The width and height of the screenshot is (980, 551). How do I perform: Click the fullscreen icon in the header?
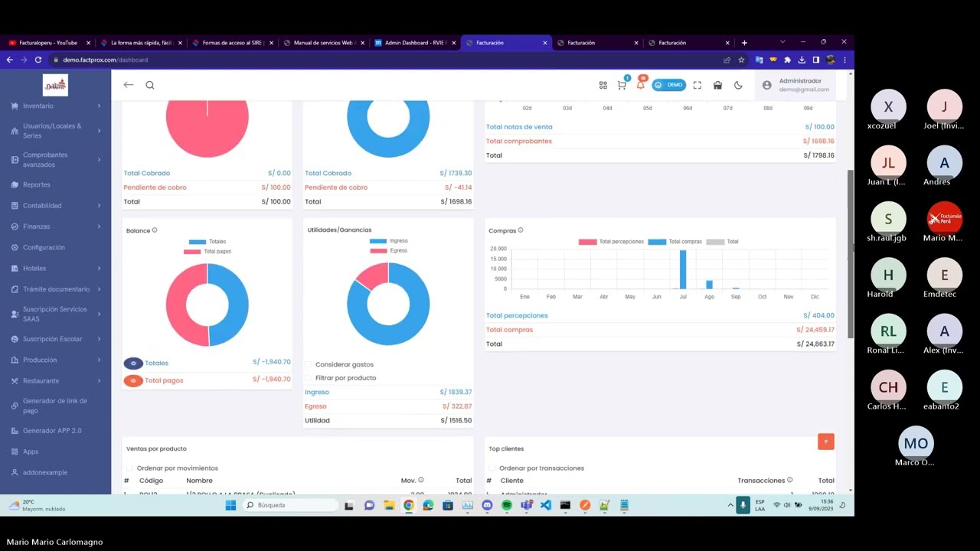point(697,85)
